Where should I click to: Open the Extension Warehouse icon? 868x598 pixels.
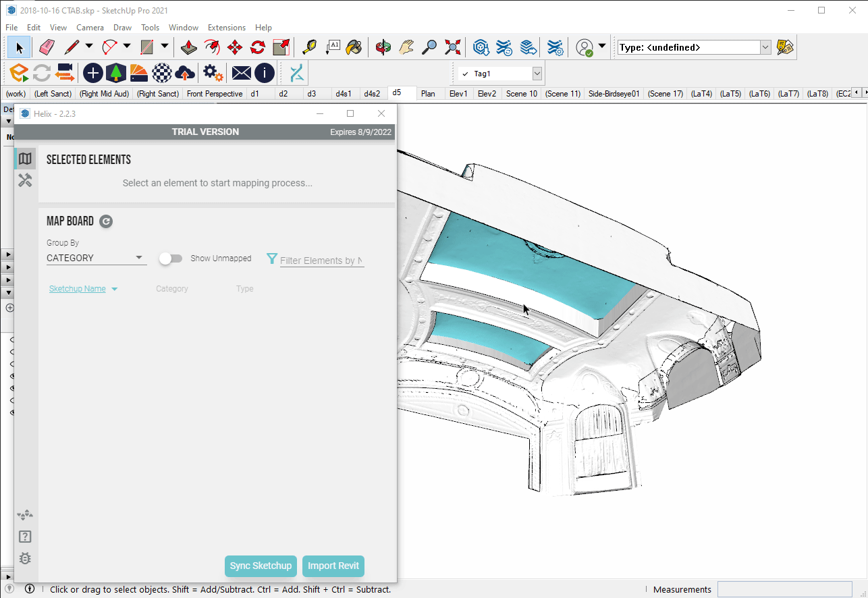(x=504, y=47)
